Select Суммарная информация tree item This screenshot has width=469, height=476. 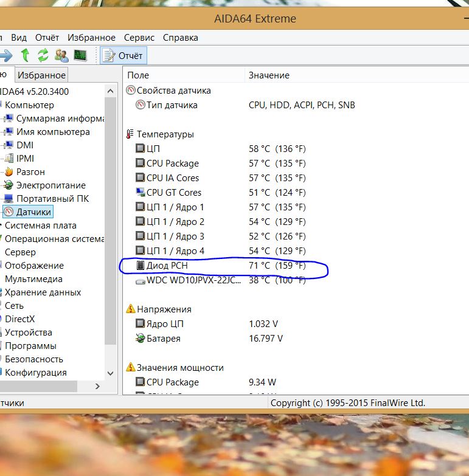60,119
